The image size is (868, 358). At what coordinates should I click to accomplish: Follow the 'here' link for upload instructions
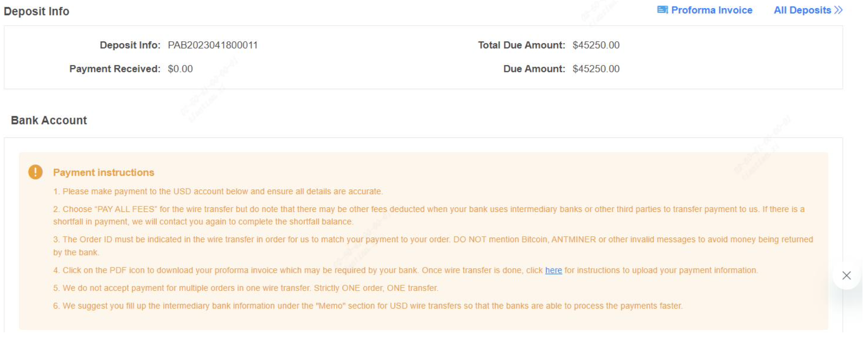pyautogui.click(x=553, y=271)
